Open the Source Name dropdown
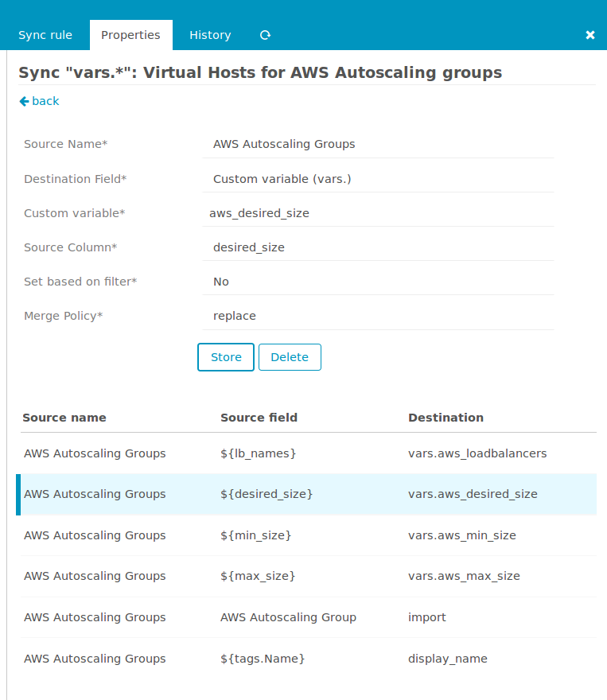This screenshot has width=607, height=700. [378, 144]
